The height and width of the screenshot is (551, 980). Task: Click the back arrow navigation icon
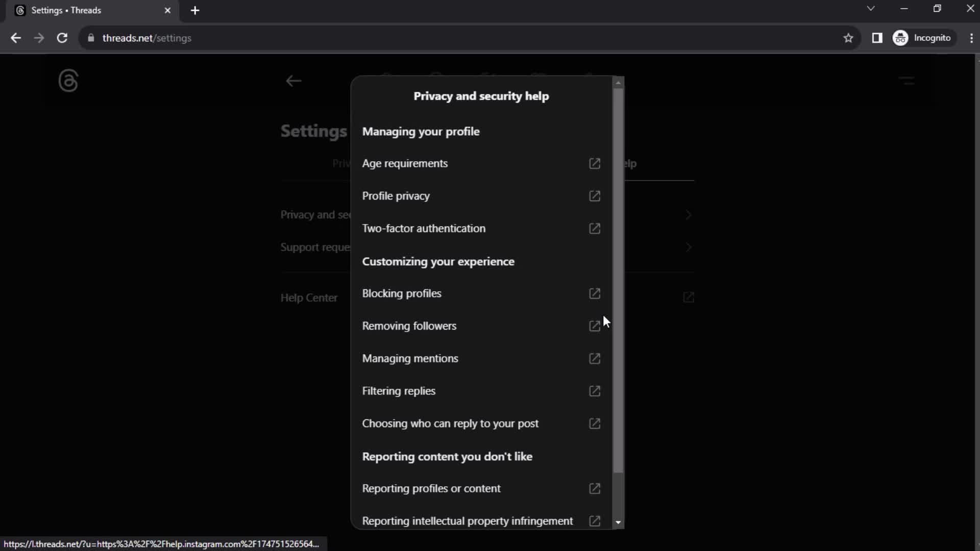coord(294,81)
